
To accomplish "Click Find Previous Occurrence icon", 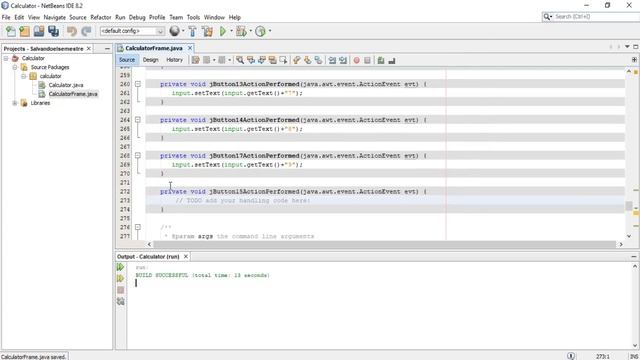I will coord(251,60).
